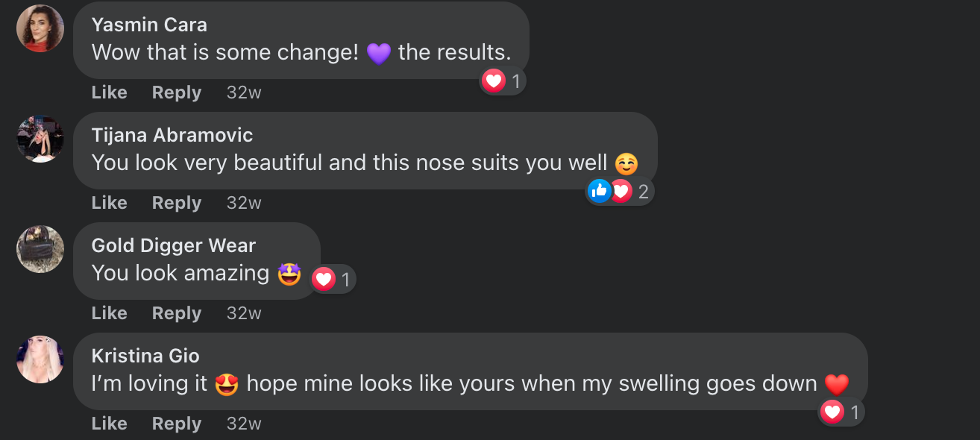This screenshot has width=980, height=440.
Task: Reply to Yasmin Cara's comment
Action: point(177,92)
